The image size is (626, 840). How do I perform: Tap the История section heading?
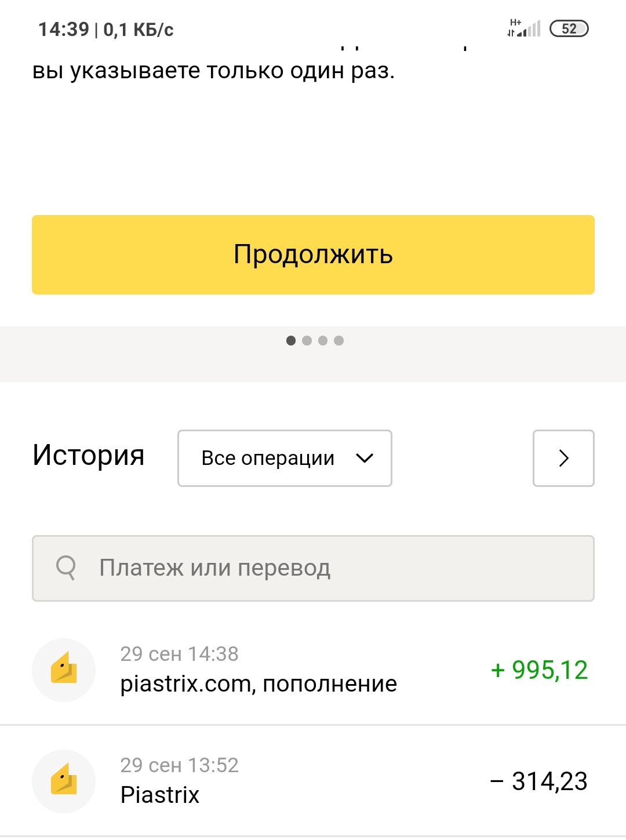click(x=88, y=455)
